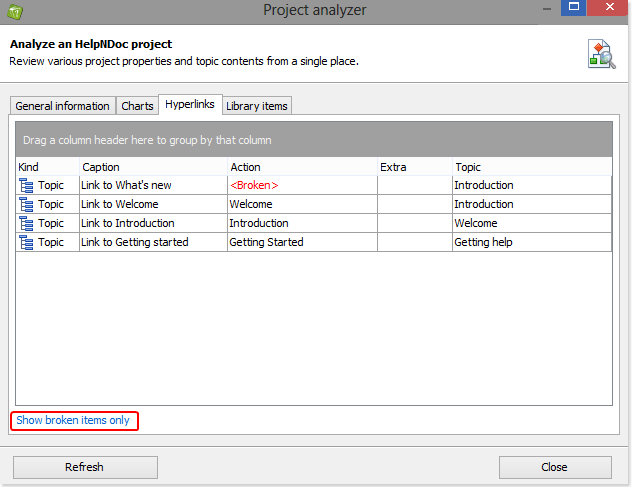This screenshot has height=488, width=632.
Task: Select the Link to Getting started caption
Action: tap(154, 242)
